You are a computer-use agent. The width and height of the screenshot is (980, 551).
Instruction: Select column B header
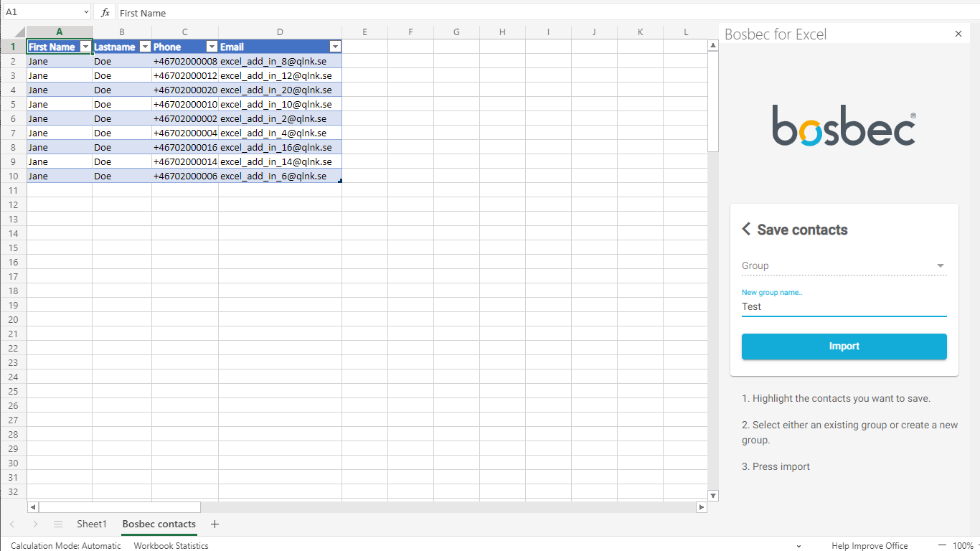point(122,32)
